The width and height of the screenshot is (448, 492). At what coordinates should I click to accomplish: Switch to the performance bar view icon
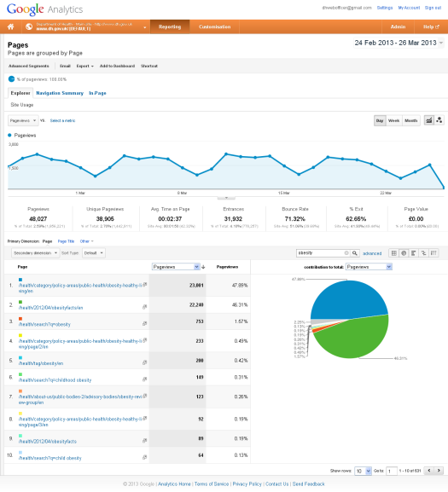tap(414, 253)
